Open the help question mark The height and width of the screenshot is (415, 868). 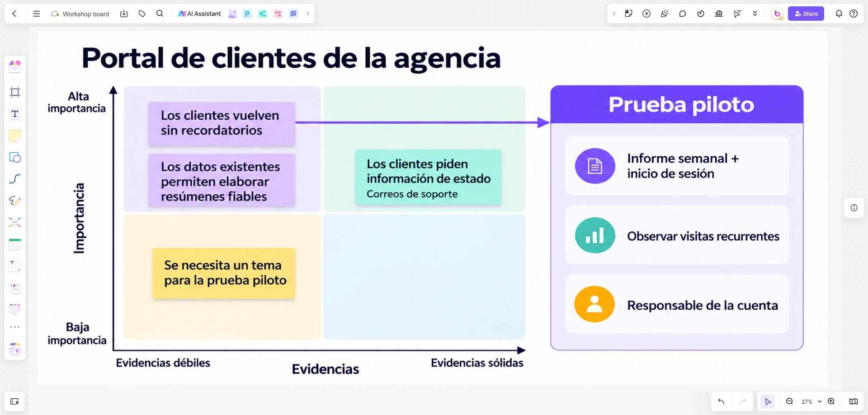[854, 14]
